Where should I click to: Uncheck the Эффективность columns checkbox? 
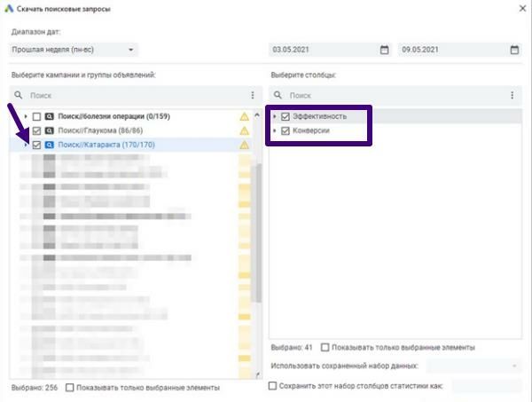(286, 116)
